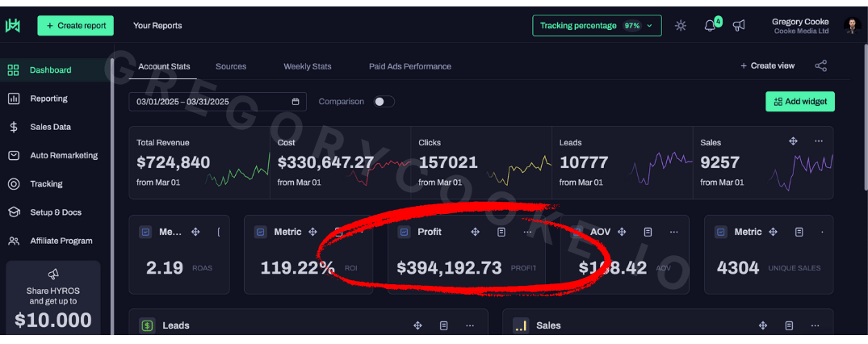This screenshot has width=868, height=344.
Task: Switch theme using the sun icon
Action: tap(681, 26)
